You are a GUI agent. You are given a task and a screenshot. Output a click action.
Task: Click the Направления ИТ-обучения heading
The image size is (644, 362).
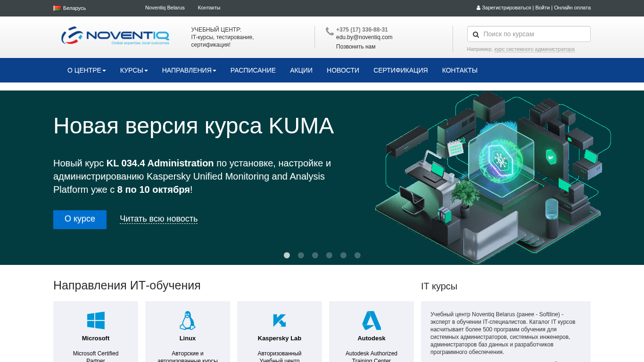pyautogui.click(x=127, y=285)
